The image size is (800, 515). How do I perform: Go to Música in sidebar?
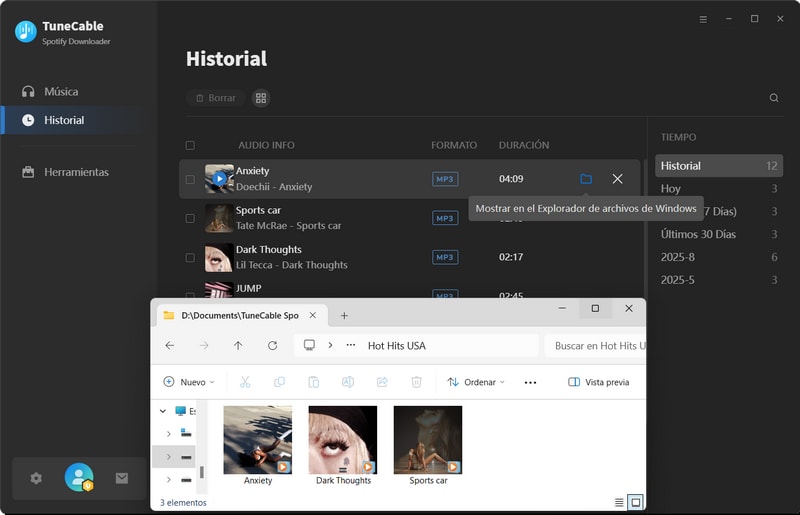60,91
